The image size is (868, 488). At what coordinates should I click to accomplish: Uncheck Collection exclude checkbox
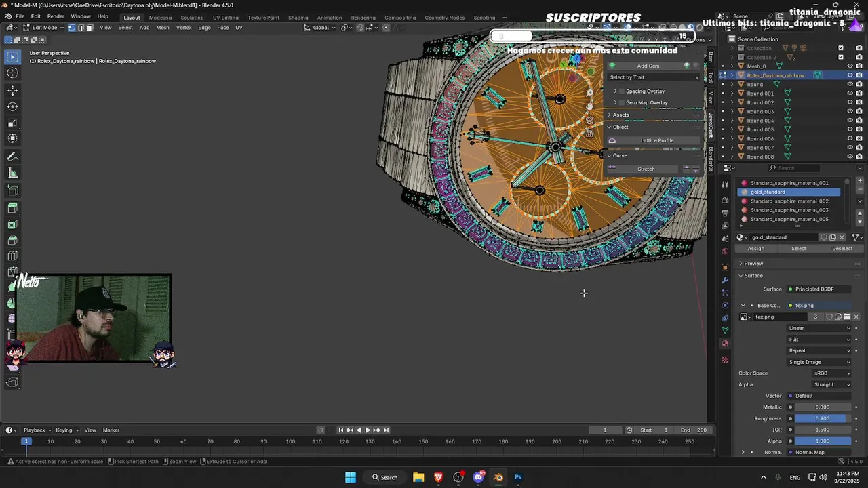pyautogui.click(x=841, y=48)
